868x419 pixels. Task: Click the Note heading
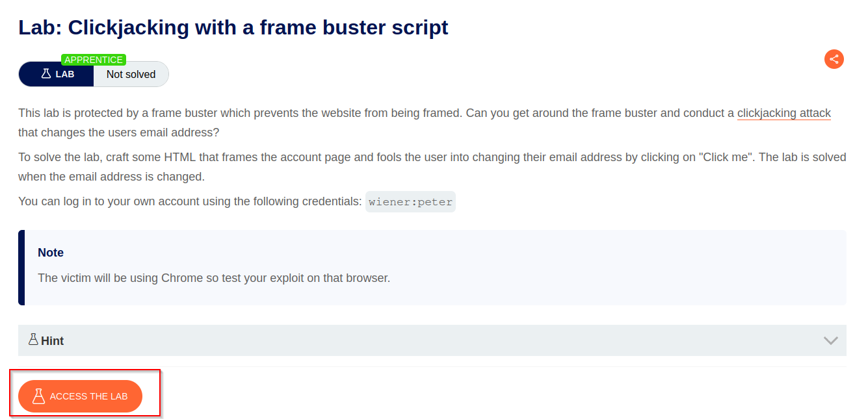tap(51, 253)
